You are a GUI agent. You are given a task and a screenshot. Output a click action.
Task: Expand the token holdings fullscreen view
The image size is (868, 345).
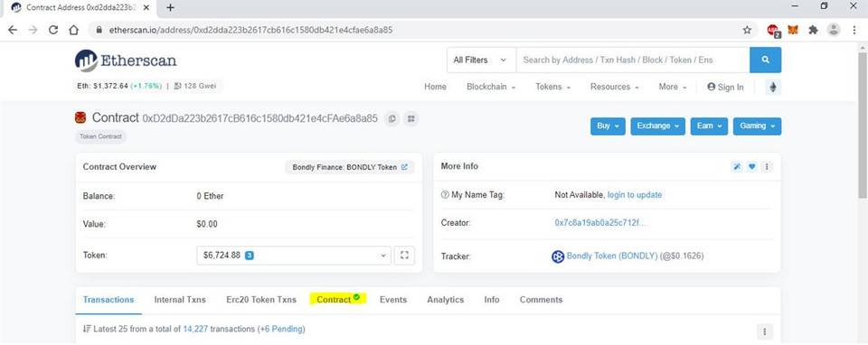404,255
